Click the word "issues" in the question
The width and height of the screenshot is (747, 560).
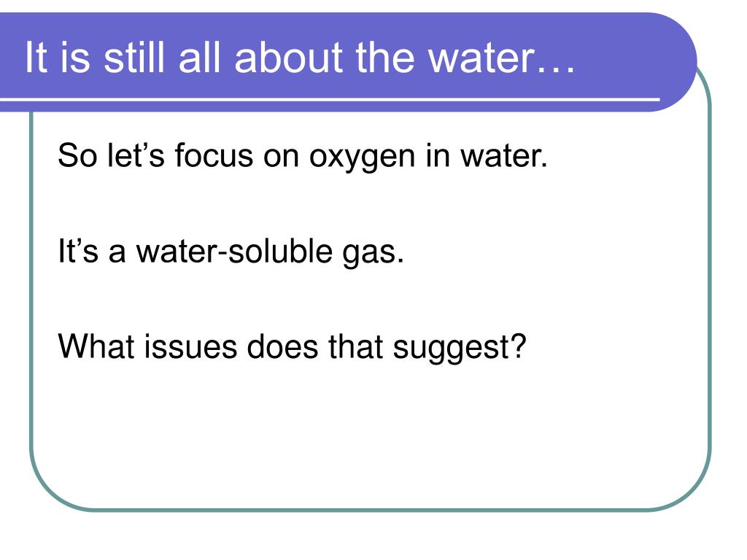tap(190, 346)
